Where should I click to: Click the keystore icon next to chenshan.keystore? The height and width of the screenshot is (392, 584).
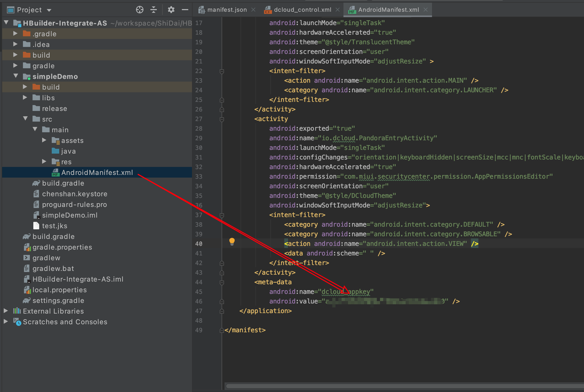point(37,194)
